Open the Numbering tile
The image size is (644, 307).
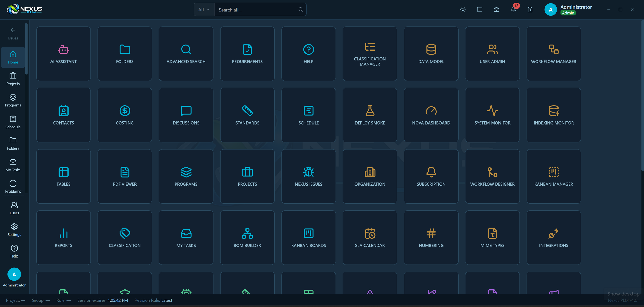[431, 238]
